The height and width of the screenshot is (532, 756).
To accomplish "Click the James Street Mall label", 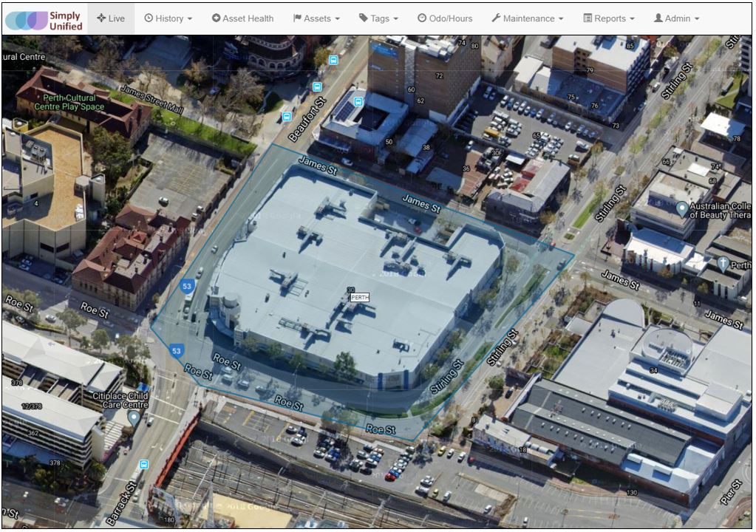I will tap(151, 99).
